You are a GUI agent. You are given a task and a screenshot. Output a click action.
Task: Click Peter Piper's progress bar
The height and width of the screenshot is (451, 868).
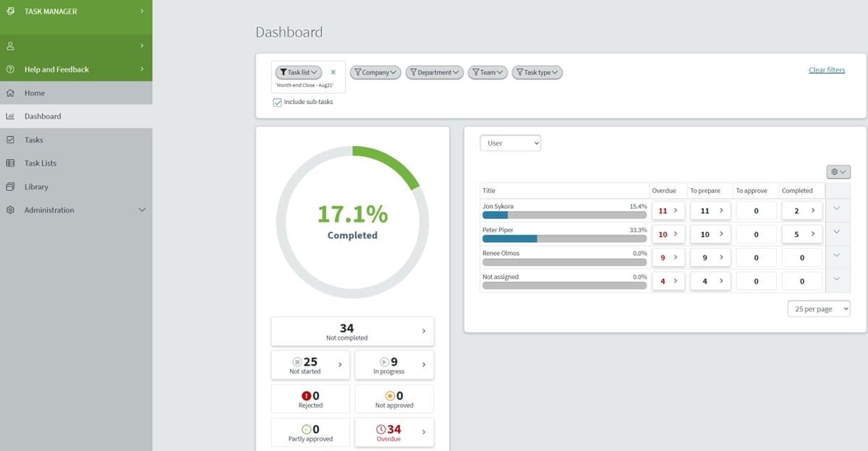coord(564,239)
